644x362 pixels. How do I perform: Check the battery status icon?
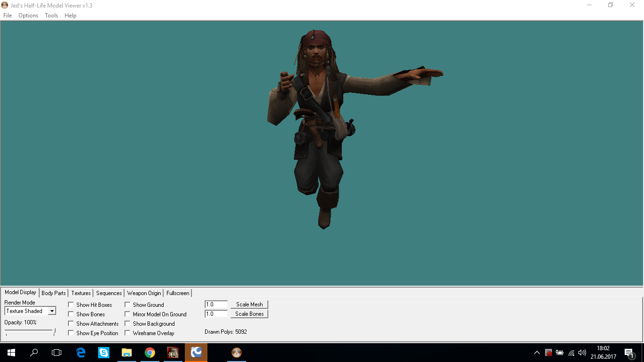coord(560,353)
